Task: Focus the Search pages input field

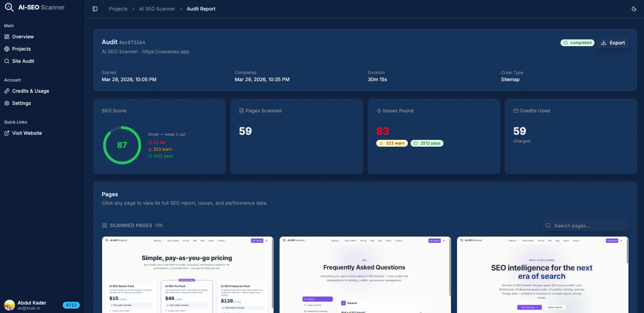Action: pyautogui.click(x=585, y=226)
